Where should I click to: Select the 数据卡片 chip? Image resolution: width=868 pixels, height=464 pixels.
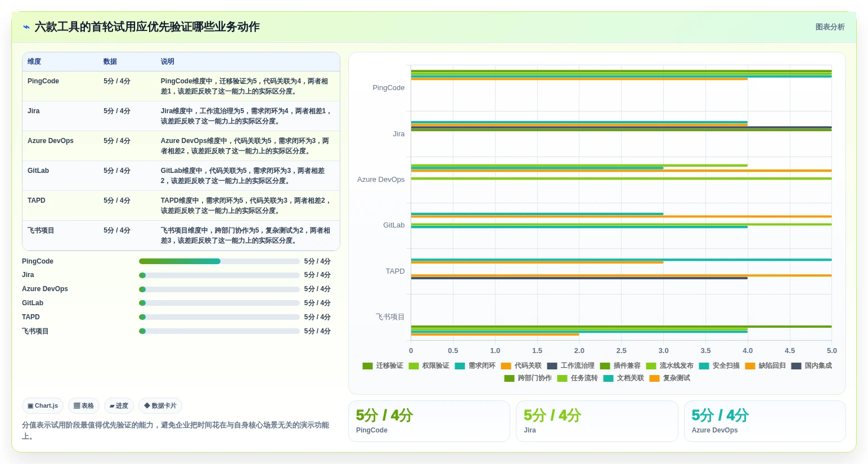point(160,405)
